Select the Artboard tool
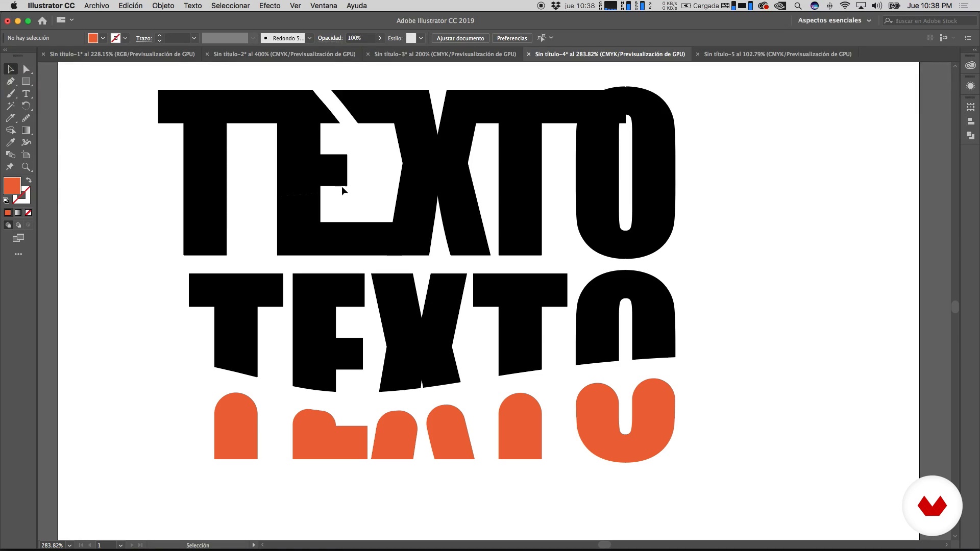This screenshot has height=551, width=980. tap(27, 155)
